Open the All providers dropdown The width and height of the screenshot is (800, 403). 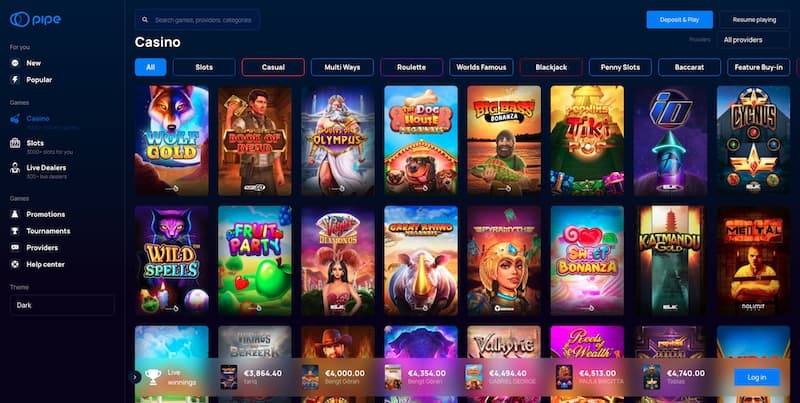click(x=754, y=40)
